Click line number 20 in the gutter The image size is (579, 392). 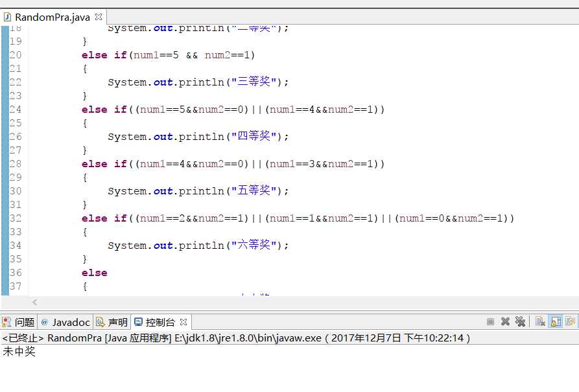[16, 55]
